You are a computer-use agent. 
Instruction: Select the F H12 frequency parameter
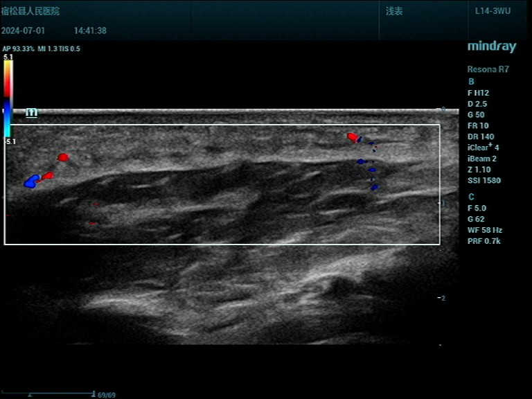pyautogui.click(x=478, y=93)
